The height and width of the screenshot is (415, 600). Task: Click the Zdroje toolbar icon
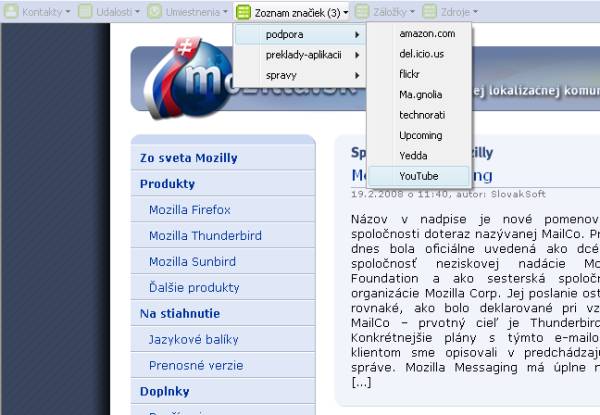click(x=429, y=11)
